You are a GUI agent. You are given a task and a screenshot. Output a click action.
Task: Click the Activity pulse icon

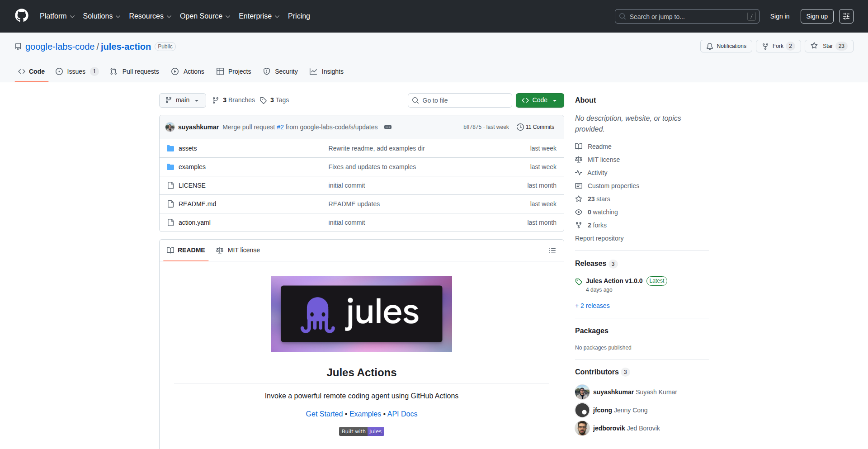[579, 172]
